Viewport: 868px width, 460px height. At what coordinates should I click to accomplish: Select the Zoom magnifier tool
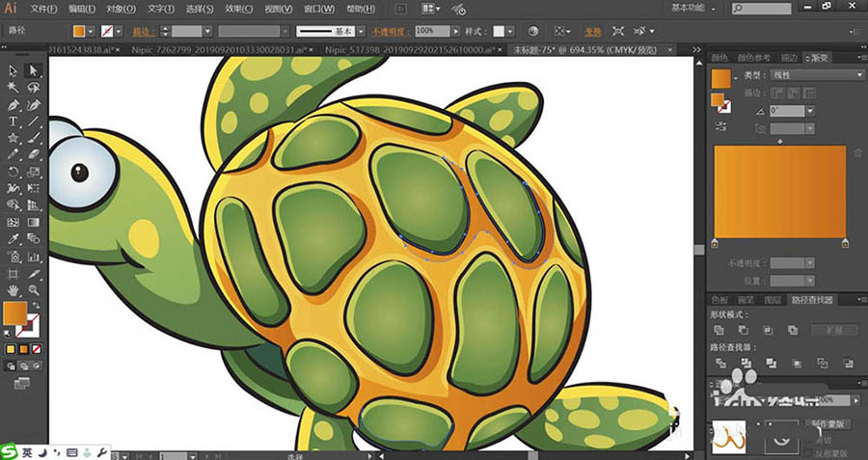pyautogui.click(x=34, y=289)
